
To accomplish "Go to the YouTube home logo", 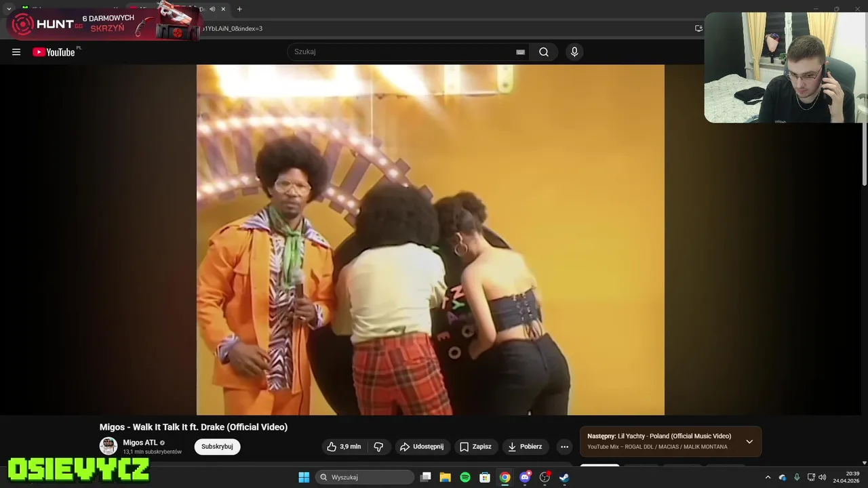I will coord(54,52).
